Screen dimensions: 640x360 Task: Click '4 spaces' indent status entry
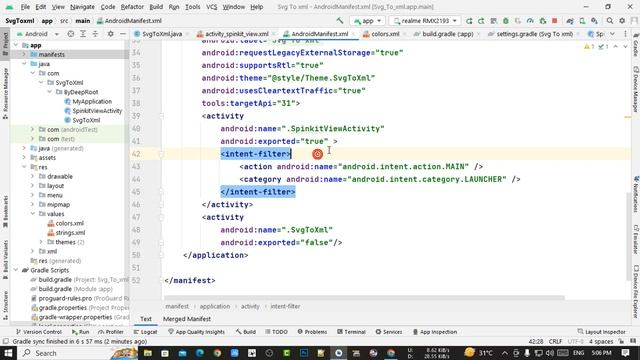tap(601, 341)
